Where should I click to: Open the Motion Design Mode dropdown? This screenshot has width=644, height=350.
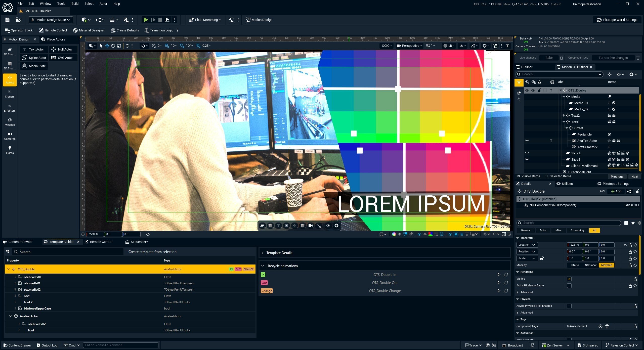click(51, 20)
